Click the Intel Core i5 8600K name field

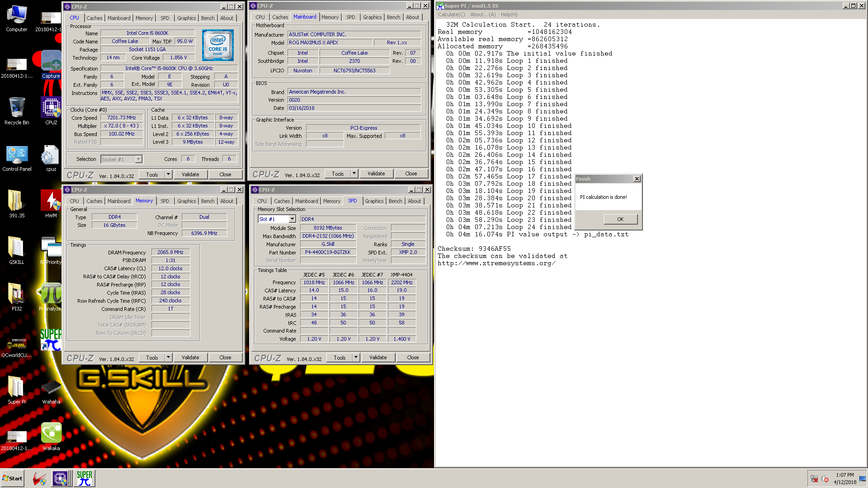[147, 33]
